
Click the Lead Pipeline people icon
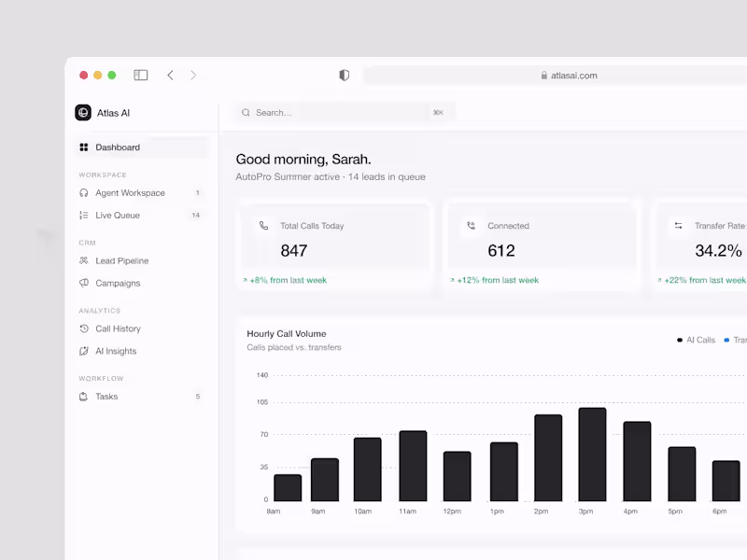(84, 260)
